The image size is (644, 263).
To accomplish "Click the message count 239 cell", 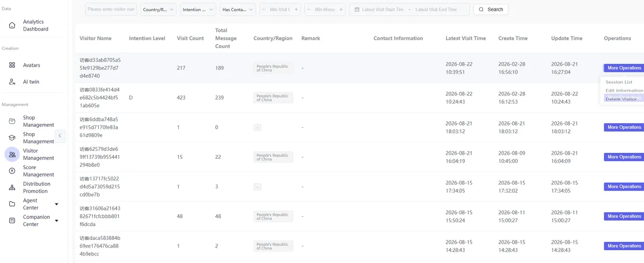I will (220, 98).
